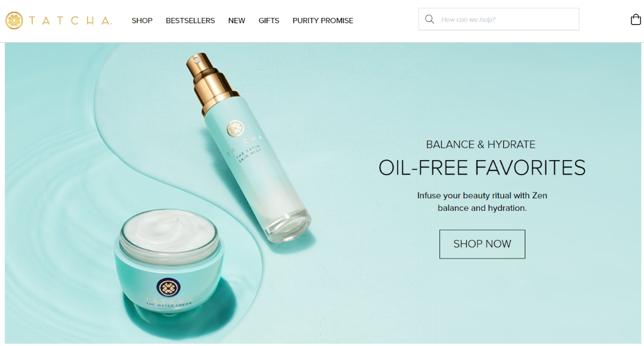
Task: Click the 'Infuse your beauty ritual' description text
Action: pyautogui.click(x=482, y=202)
